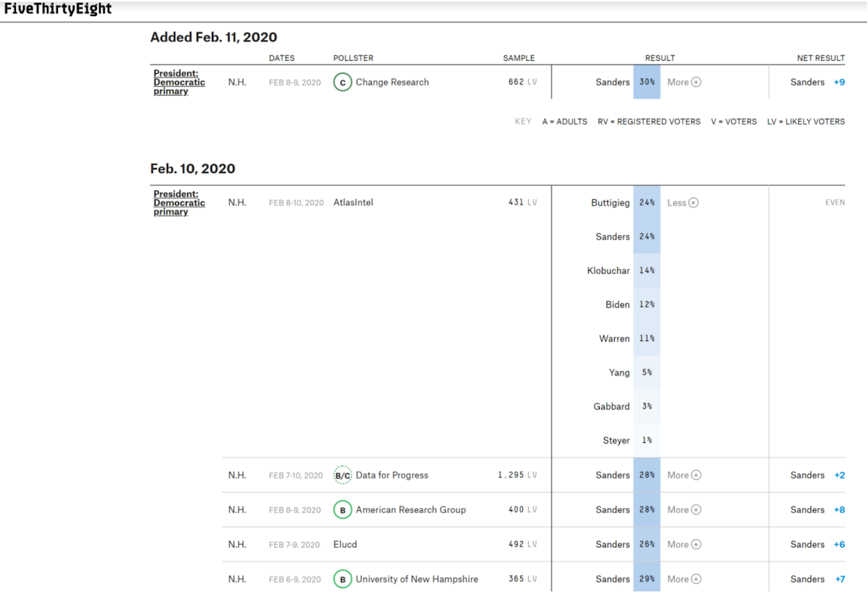Click the FEB 6-9, 2020 date
The width and height of the screenshot is (868, 600).
pos(295,580)
